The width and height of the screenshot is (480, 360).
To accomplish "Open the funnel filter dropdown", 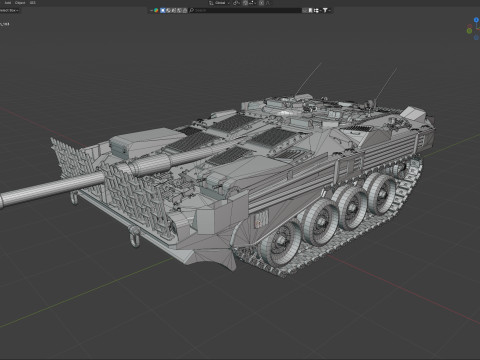I will tap(326, 10).
